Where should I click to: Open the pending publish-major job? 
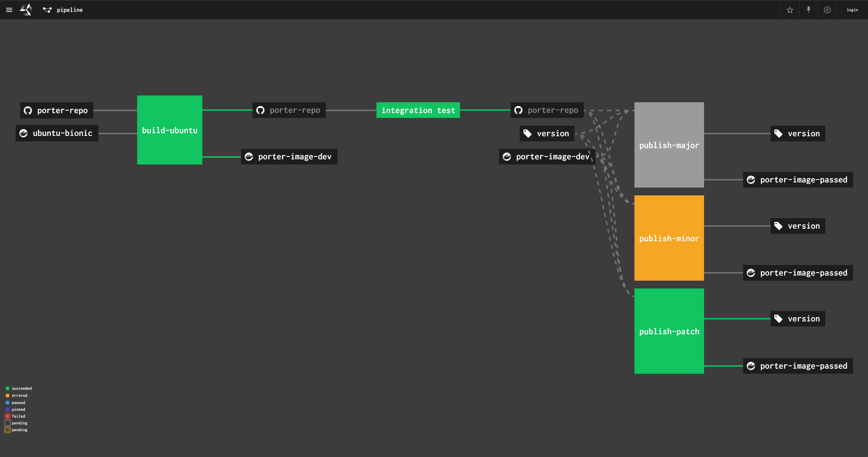click(669, 145)
